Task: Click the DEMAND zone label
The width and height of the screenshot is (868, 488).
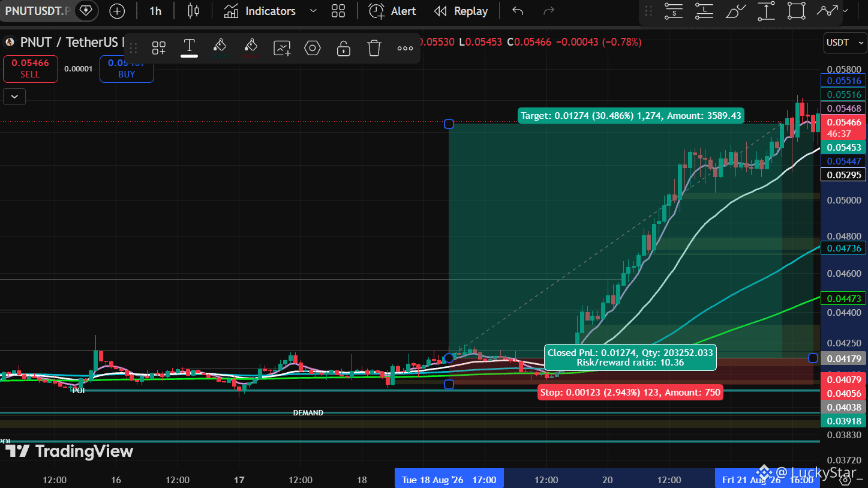Action: click(308, 413)
